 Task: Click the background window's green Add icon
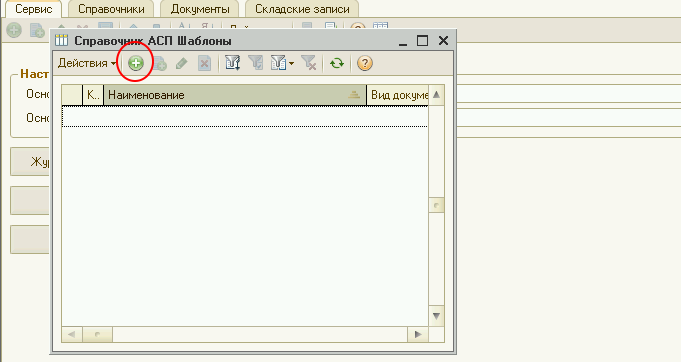coord(14,30)
